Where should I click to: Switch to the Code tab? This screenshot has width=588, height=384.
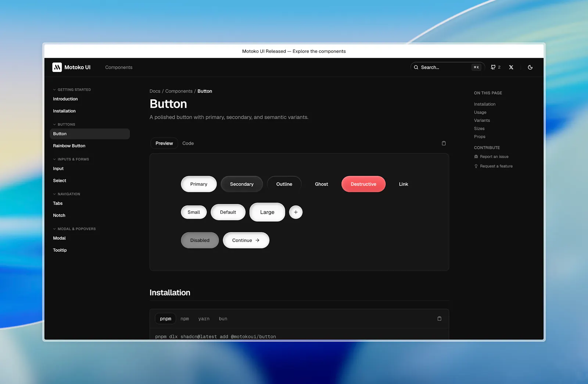point(188,143)
